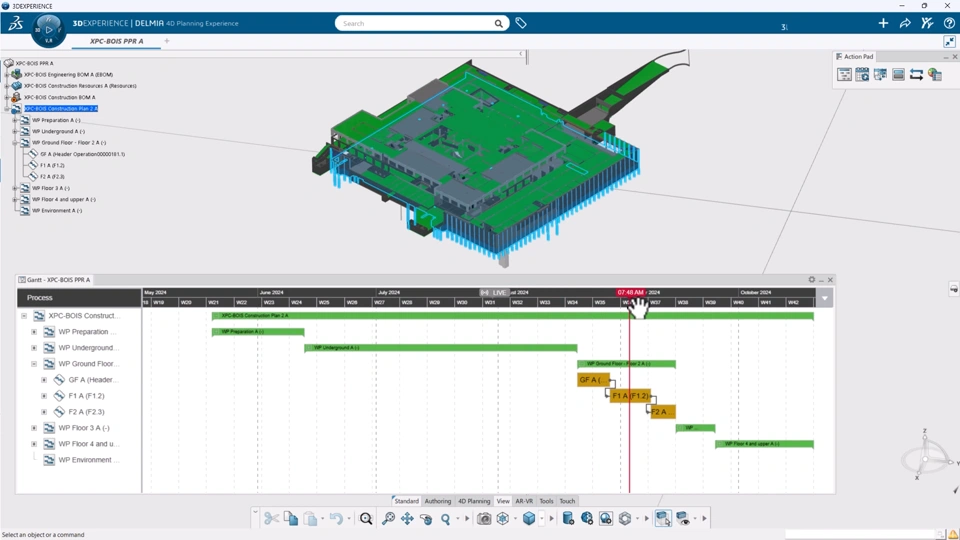Click the Share arrow icon in top bar
Screen dimensions: 960x540
[x=905, y=23]
